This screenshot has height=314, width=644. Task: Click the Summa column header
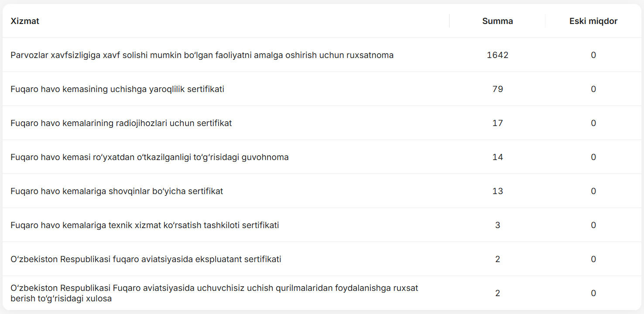coord(497,21)
